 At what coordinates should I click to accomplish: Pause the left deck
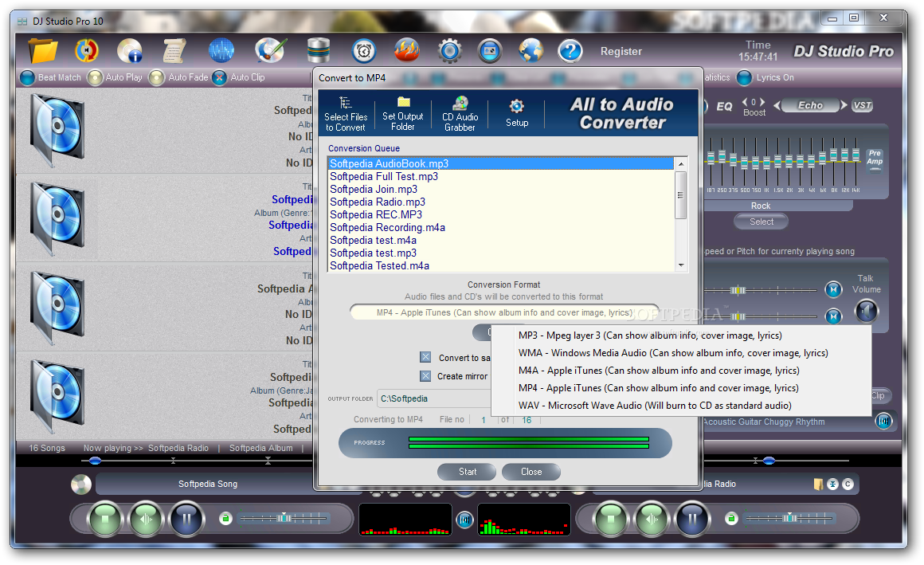186,520
